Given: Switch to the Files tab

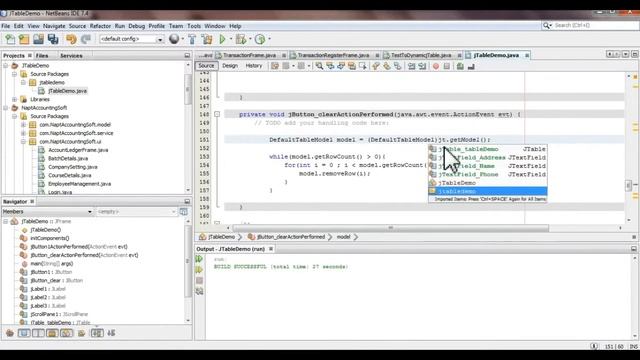Looking at the screenshot, I should pyautogui.click(x=42, y=56).
